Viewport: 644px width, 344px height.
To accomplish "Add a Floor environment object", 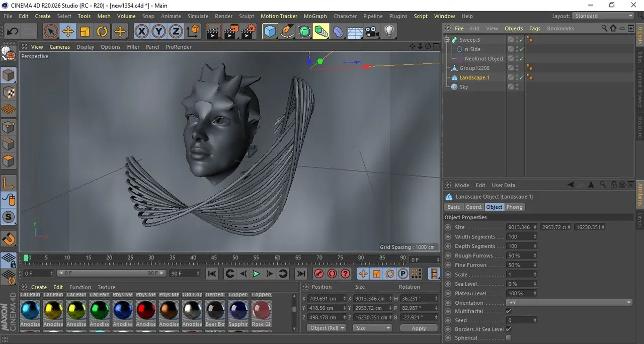I will click(x=355, y=32).
